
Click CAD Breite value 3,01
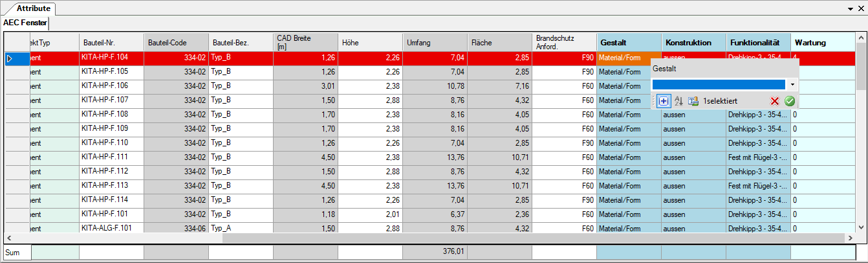305,86
